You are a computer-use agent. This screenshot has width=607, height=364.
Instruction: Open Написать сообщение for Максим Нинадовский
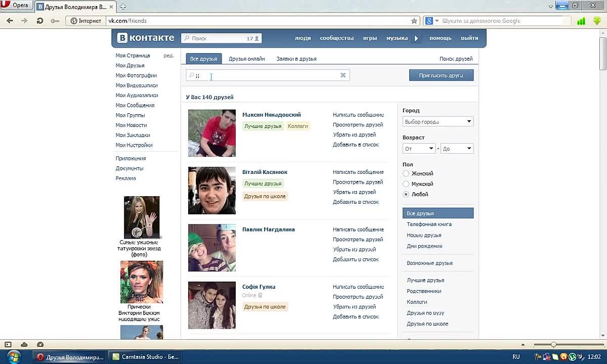[x=358, y=115]
